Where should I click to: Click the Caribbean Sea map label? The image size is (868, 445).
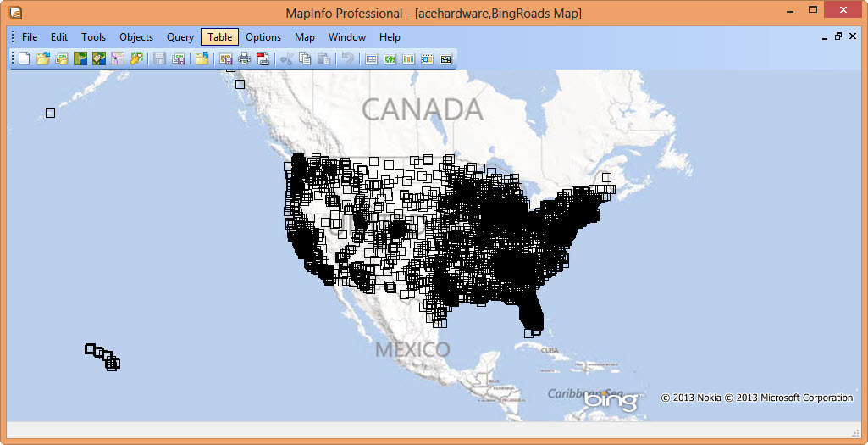[586, 393]
